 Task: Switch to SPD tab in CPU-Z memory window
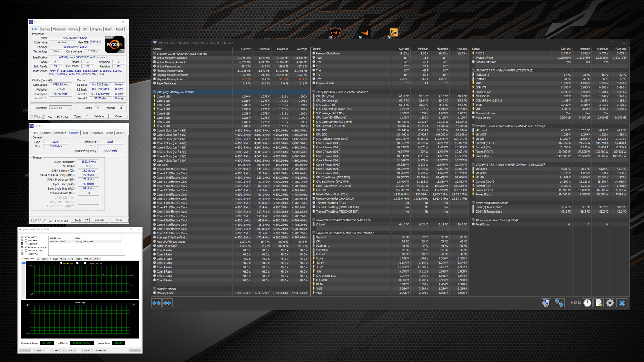pyautogui.click(x=85, y=133)
